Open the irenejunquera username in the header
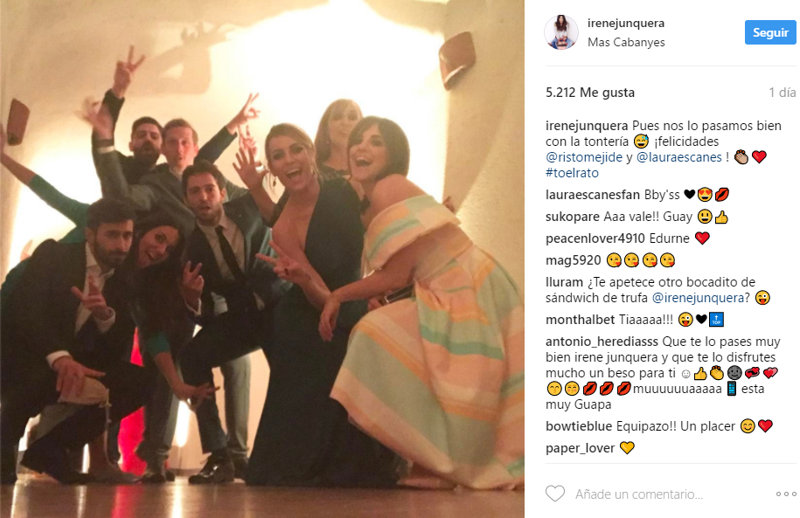 (626, 23)
